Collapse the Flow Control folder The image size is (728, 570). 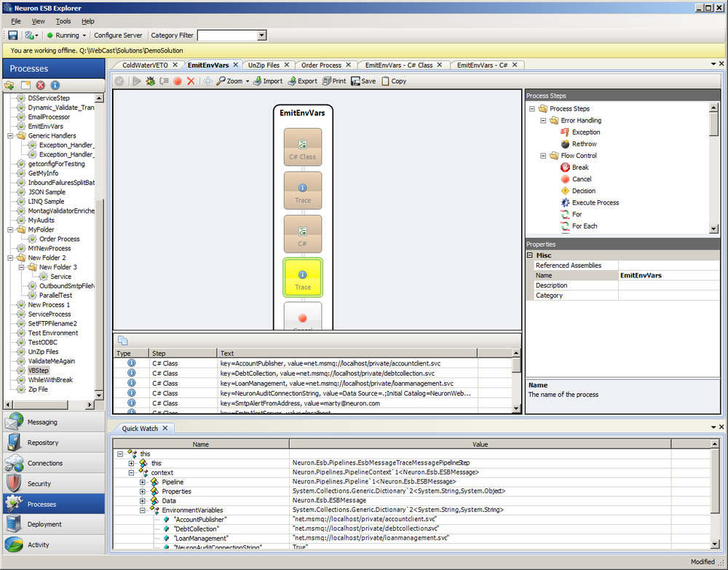click(543, 156)
